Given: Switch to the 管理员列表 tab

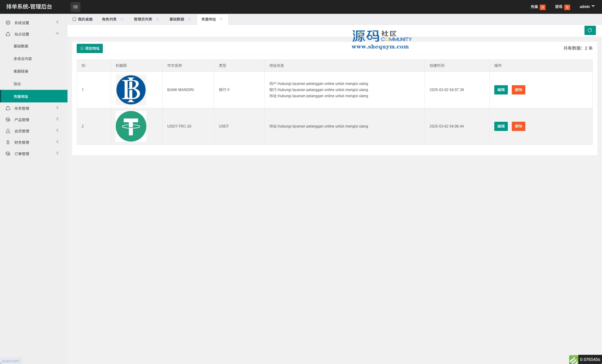Looking at the screenshot, I should (x=143, y=19).
